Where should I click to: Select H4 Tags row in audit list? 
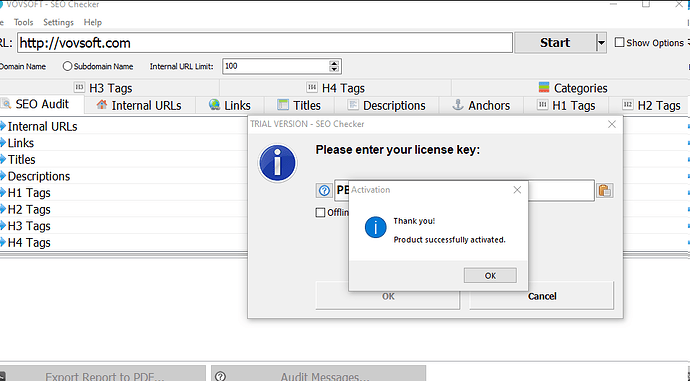(x=124, y=243)
